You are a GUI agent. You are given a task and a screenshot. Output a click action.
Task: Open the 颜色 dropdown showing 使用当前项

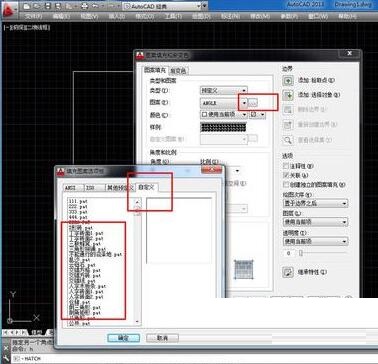(x=223, y=114)
